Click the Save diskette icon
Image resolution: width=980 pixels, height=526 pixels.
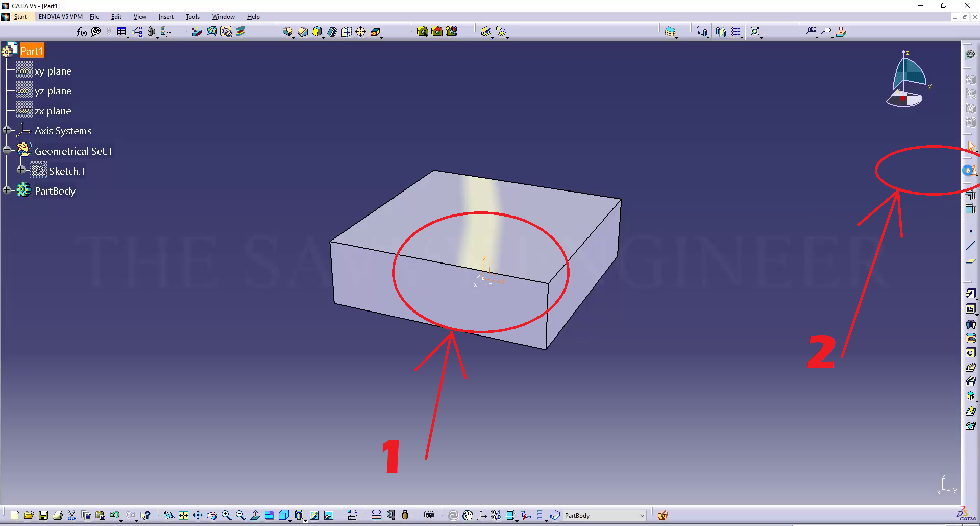click(43, 515)
